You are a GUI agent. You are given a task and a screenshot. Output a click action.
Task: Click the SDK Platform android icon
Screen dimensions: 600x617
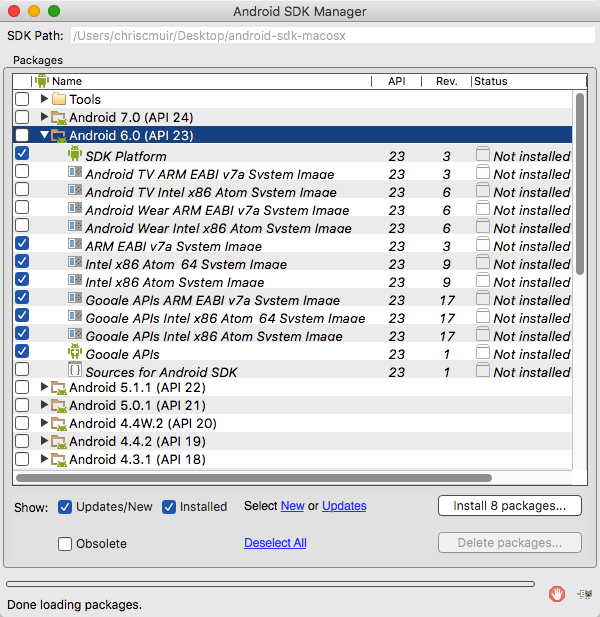[75, 153]
